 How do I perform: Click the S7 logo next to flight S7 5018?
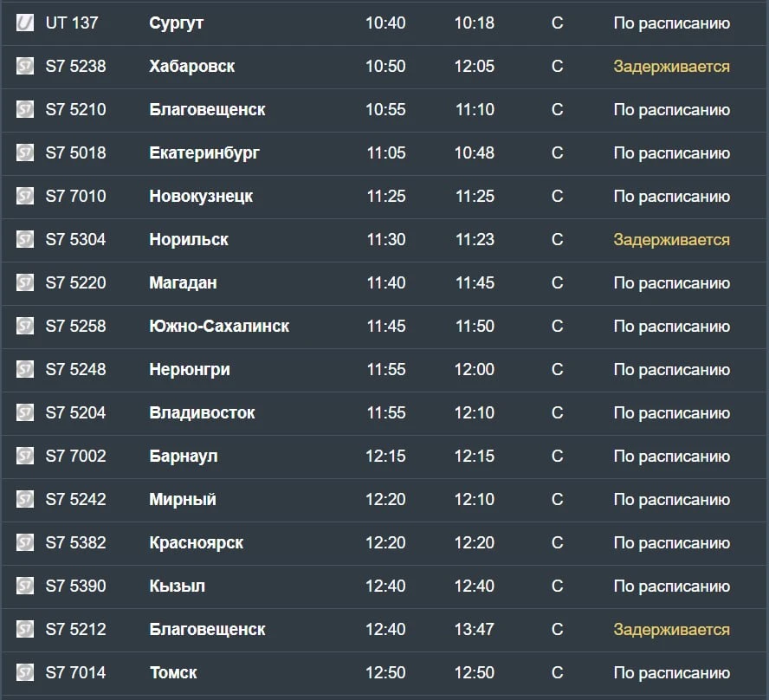pos(25,152)
